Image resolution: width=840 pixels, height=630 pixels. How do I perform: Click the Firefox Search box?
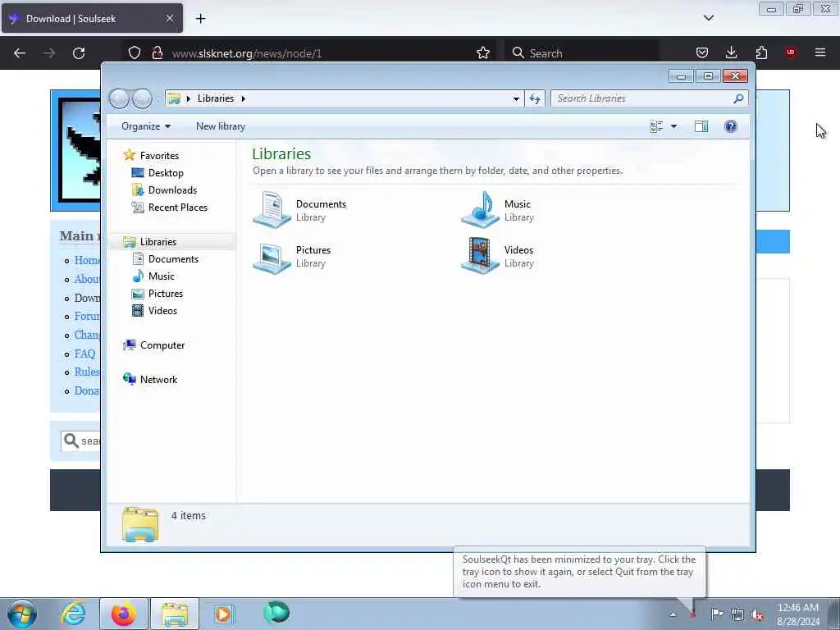coord(582,53)
